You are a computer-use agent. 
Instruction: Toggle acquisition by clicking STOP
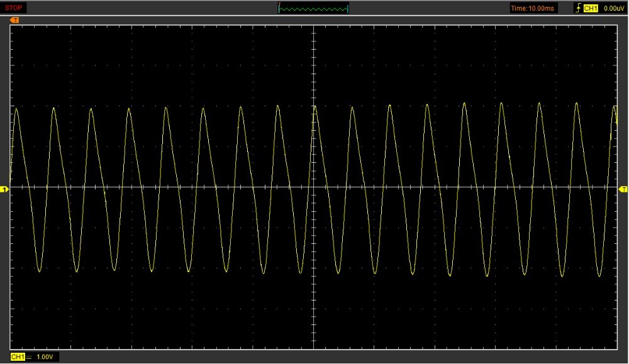point(13,7)
